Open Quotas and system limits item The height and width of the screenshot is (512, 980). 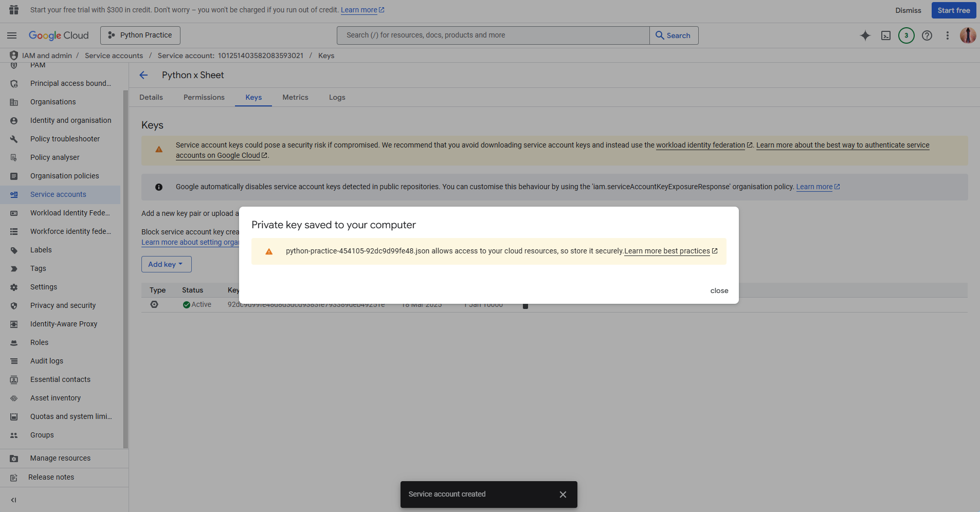[x=60, y=416]
